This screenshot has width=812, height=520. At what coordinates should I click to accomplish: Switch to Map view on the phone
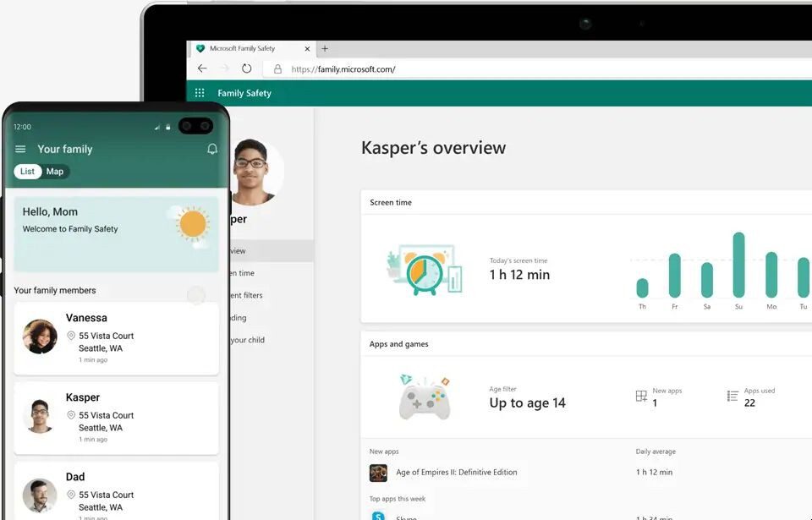point(54,172)
